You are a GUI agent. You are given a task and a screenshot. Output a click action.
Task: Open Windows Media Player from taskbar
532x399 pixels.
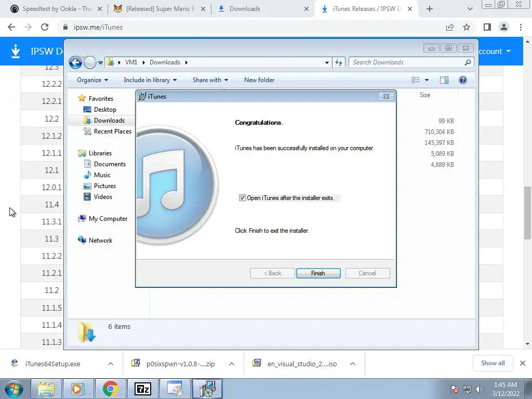[x=77, y=389]
